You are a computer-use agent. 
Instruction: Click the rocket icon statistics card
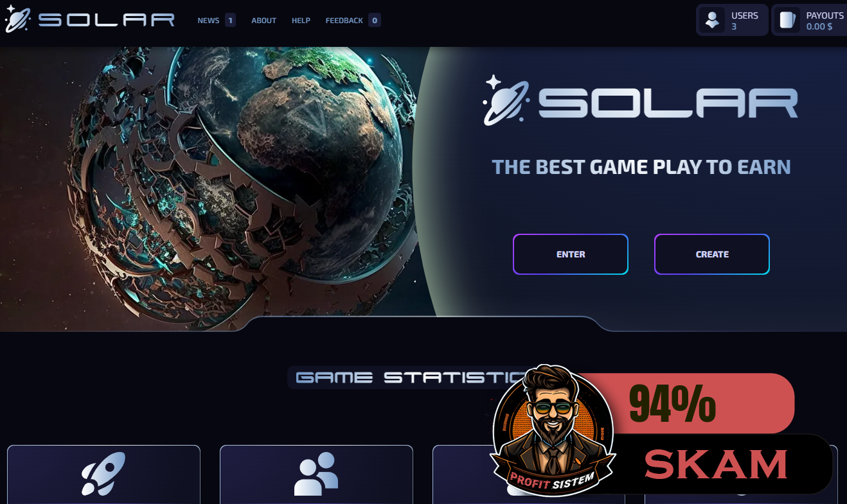coord(103,474)
